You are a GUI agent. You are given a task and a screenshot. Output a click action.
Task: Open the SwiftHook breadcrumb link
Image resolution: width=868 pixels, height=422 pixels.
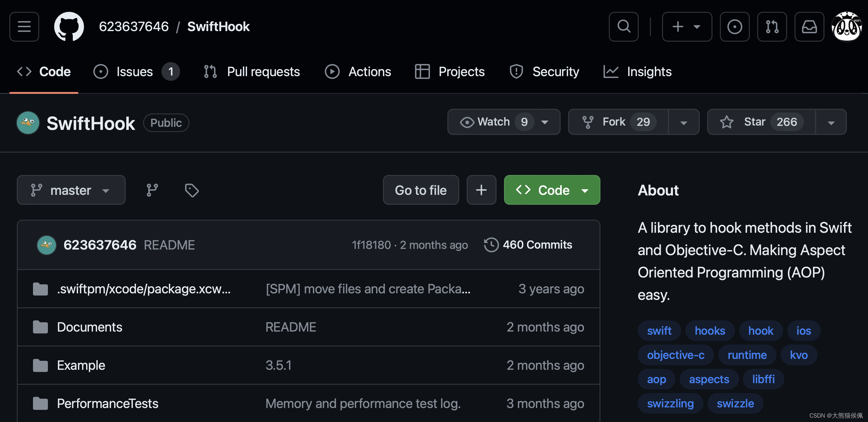pos(218,27)
